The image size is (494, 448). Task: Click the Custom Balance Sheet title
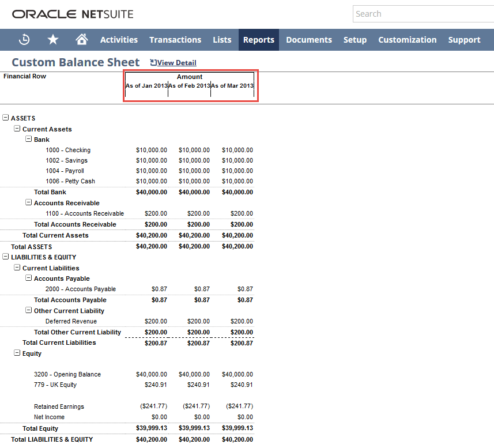76,62
